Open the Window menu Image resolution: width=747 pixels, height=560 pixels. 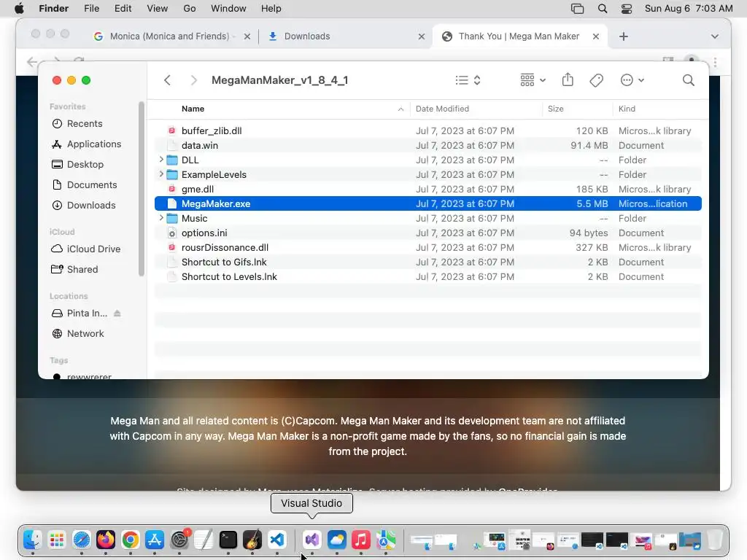pos(228,9)
